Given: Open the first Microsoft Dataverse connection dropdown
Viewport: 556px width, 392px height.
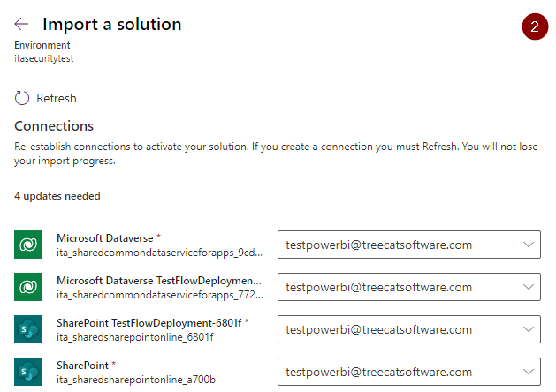Looking at the screenshot, I should pos(529,245).
